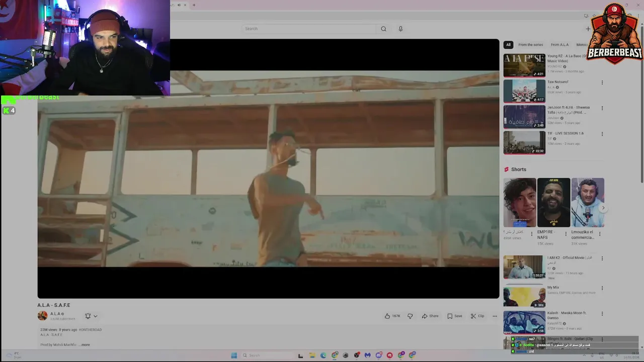
Task: Open options menu for I AM K2
Action: point(602,258)
